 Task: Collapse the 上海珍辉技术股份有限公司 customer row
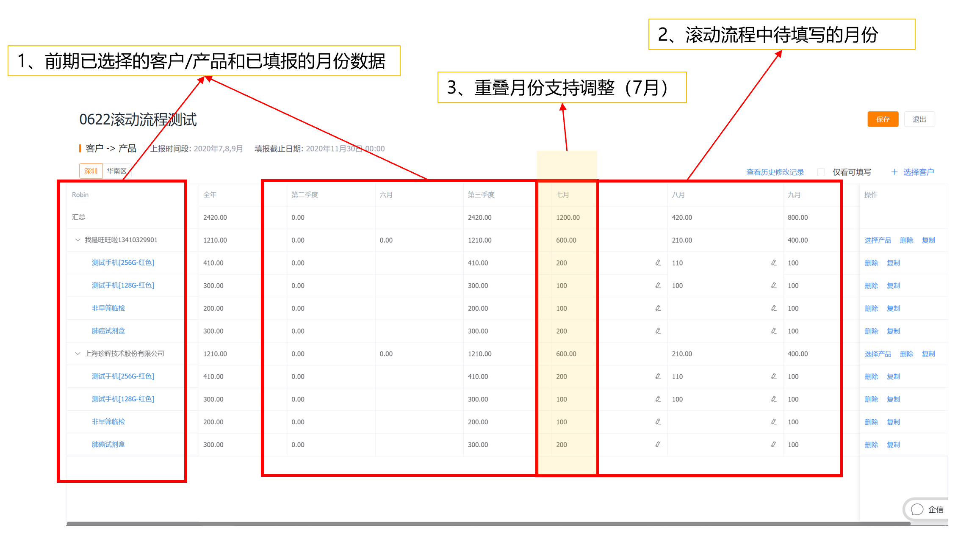pyautogui.click(x=78, y=354)
